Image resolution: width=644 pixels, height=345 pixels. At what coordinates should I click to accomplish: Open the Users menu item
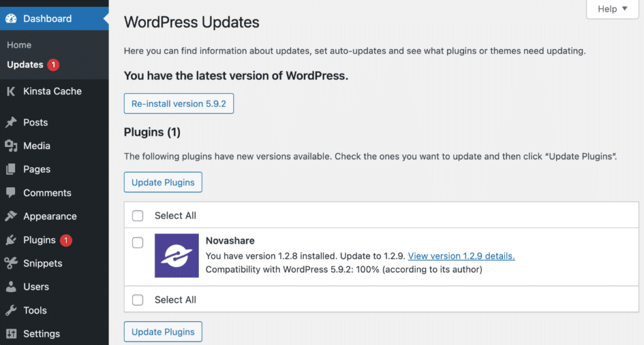tap(54, 287)
